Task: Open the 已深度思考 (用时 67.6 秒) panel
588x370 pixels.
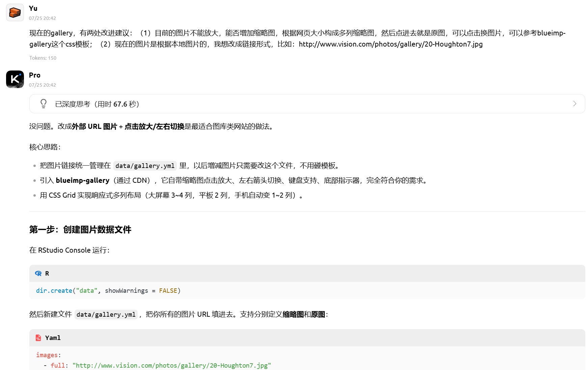Action: (x=307, y=104)
